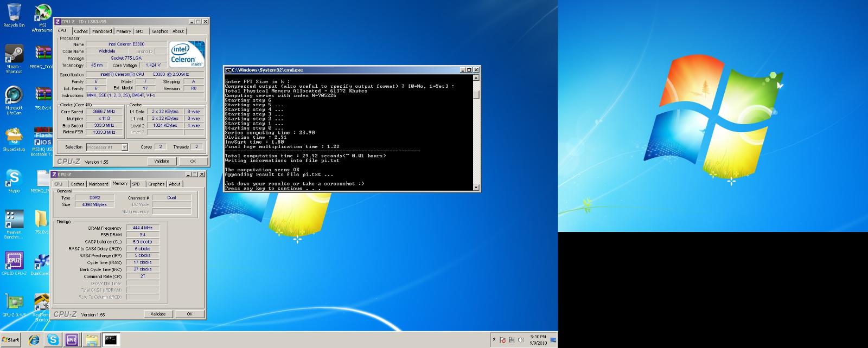Open the volume speaker tray icon
Screen dimensions: 868x348
tap(521, 340)
